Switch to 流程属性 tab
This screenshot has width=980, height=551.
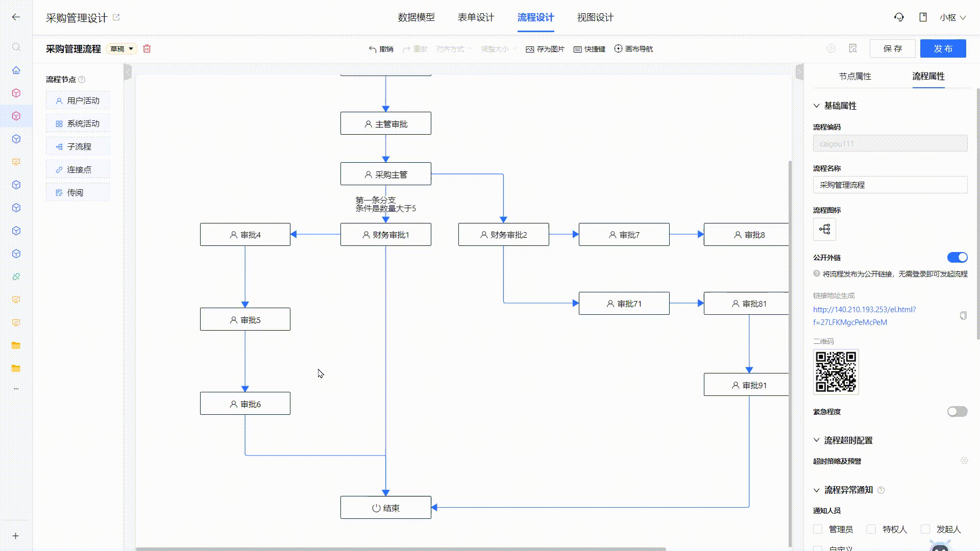pos(928,76)
